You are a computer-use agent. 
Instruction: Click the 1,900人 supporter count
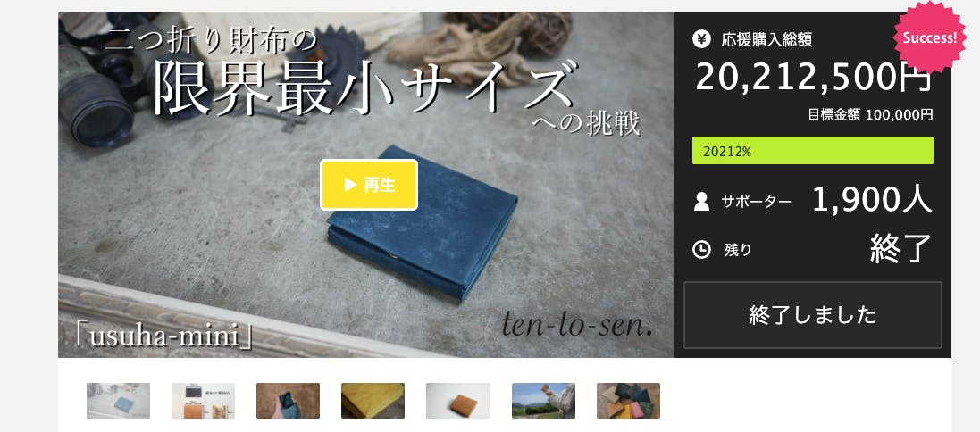[x=872, y=201]
